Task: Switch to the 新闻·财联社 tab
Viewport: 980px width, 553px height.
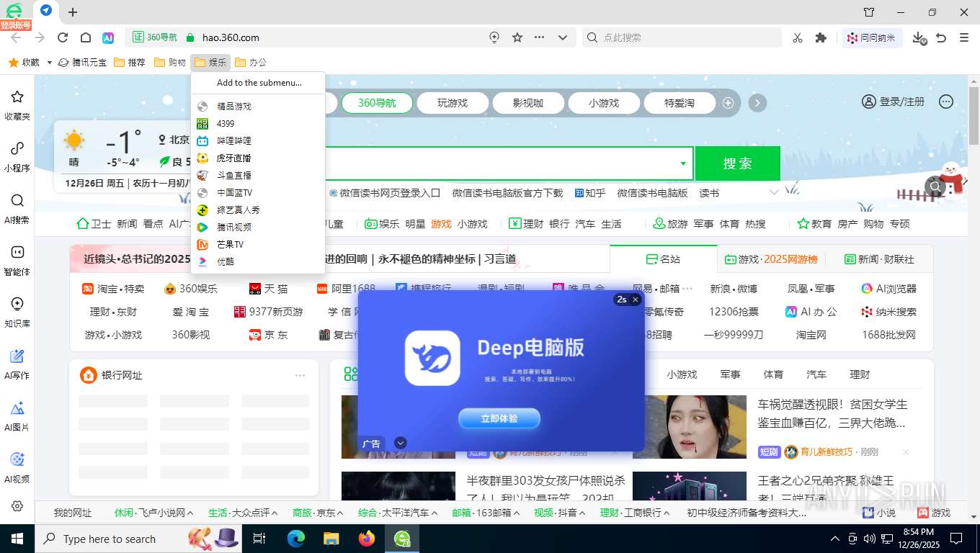Action: click(x=879, y=259)
